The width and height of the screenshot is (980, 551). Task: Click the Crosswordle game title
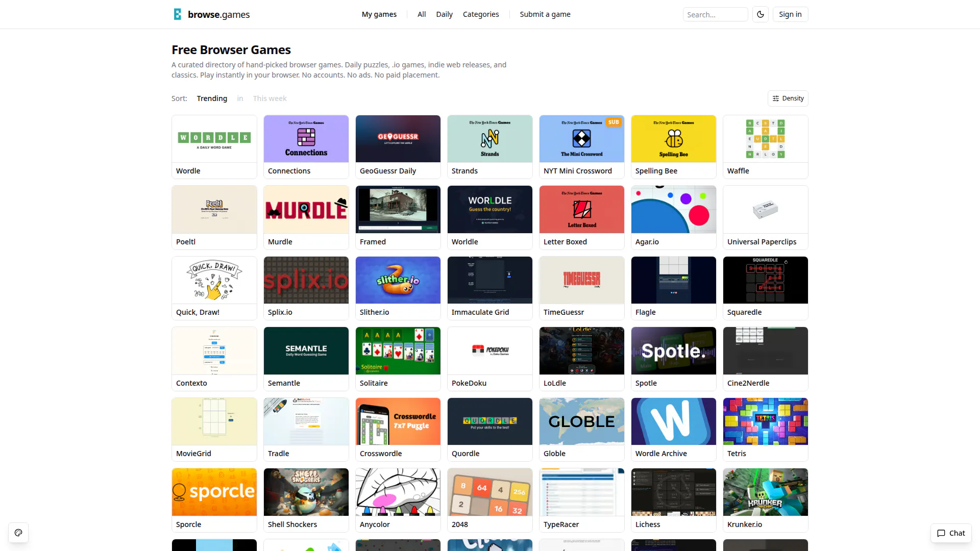[381, 454]
